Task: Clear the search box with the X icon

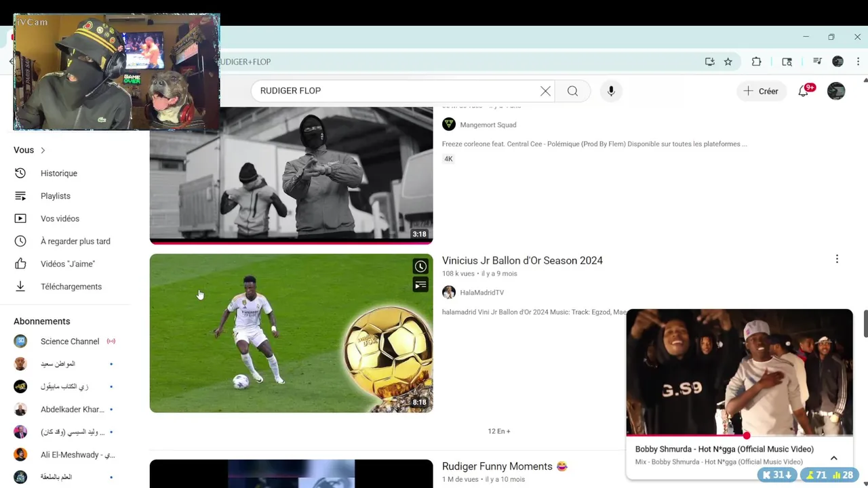Action: [545, 91]
